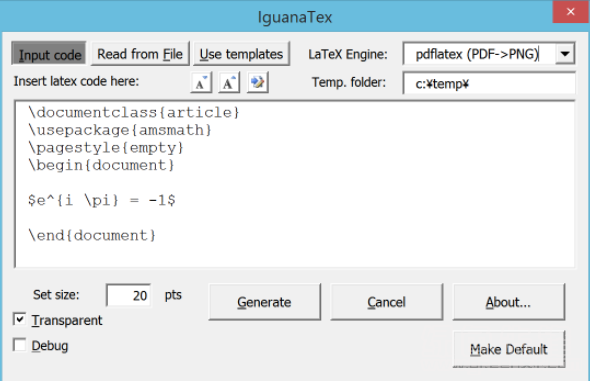Click the Generate button
Viewport: 590px width, 381px height.
265,302
